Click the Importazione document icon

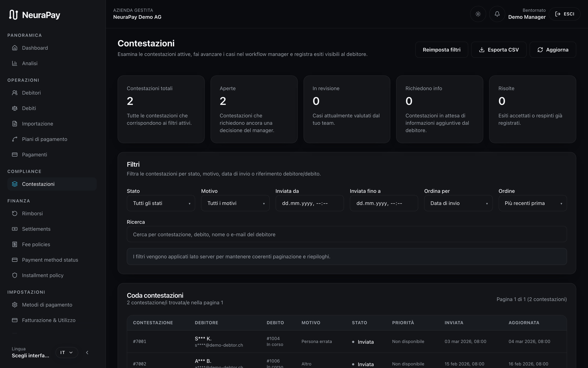(x=15, y=124)
